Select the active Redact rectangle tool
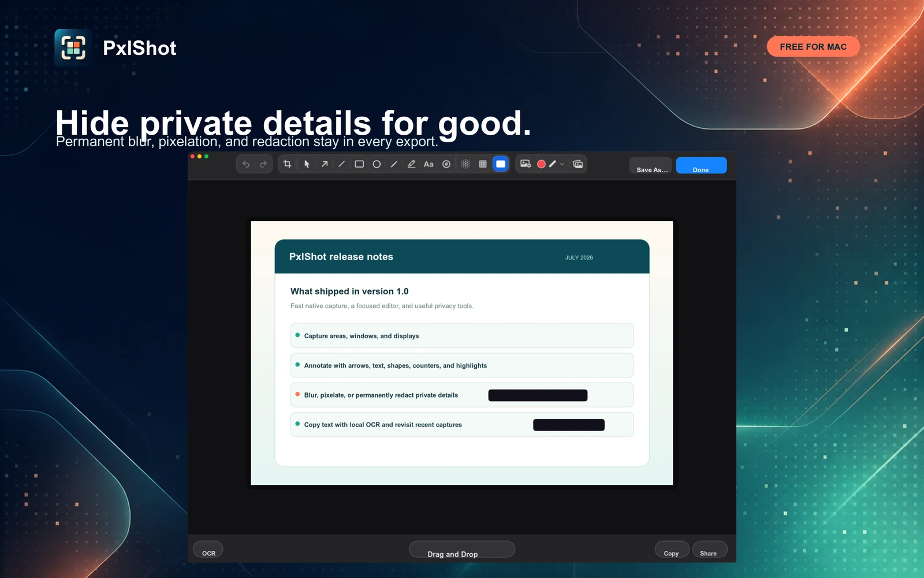 [501, 164]
